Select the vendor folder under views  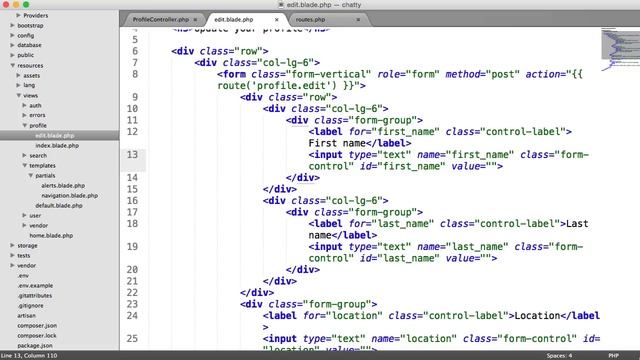click(38, 225)
